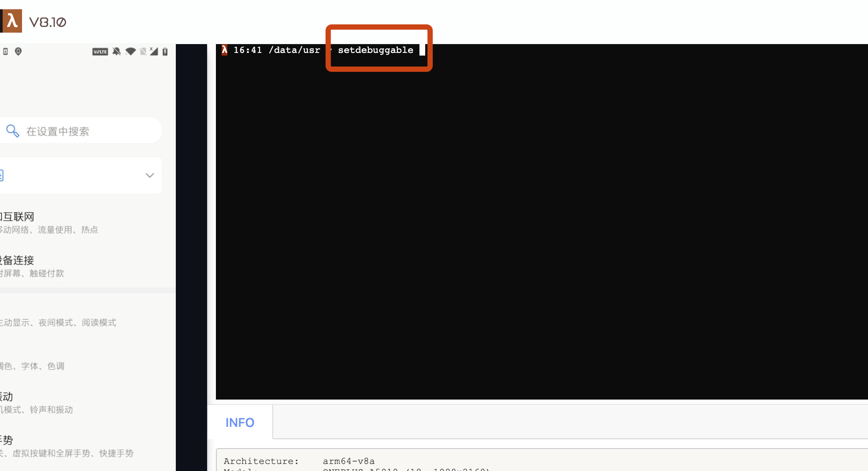The image size is (868, 471).
Task: Click the VoLTE status bar icon
Action: tap(100, 52)
